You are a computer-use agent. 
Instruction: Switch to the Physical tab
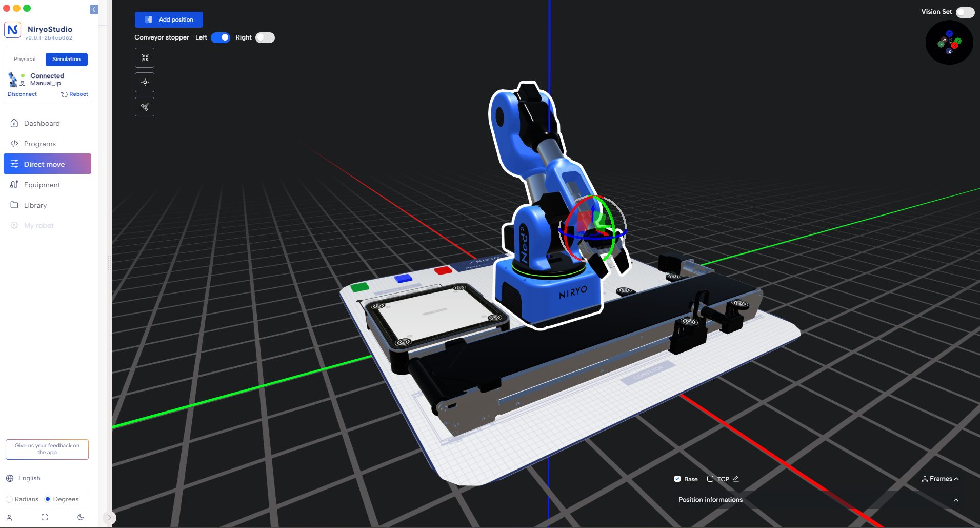(24, 59)
